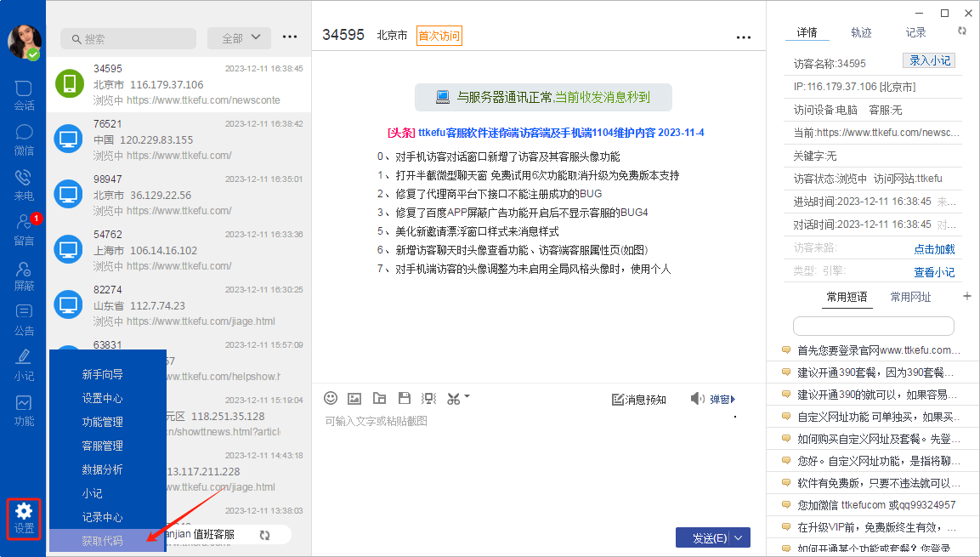Screen dimensions: 980x557
Task: Select 设置中心 from the settings menu
Action: click(103, 398)
